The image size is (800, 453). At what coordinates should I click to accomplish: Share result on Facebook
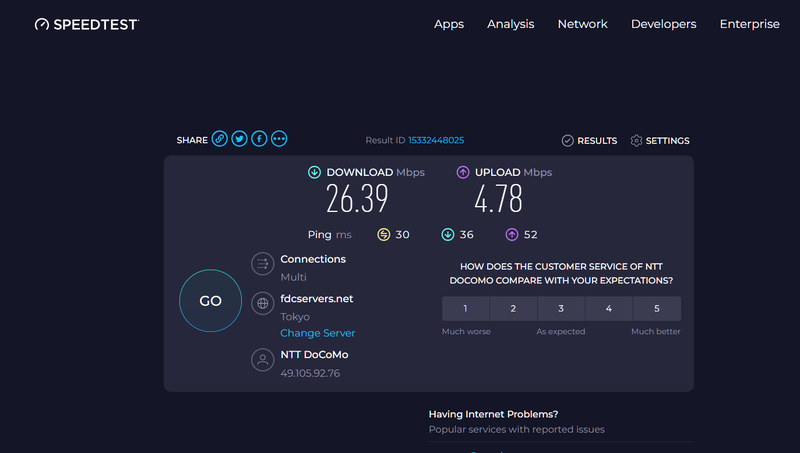click(x=259, y=139)
